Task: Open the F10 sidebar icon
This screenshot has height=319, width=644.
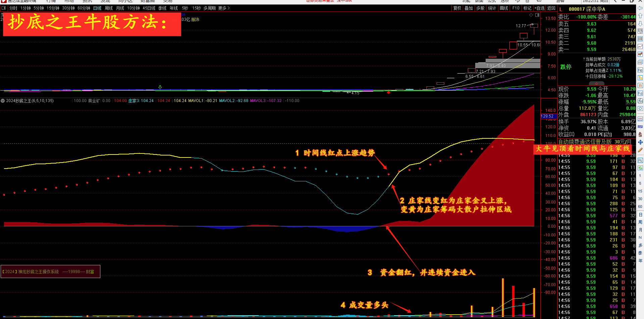Action: (x=640, y=70)
